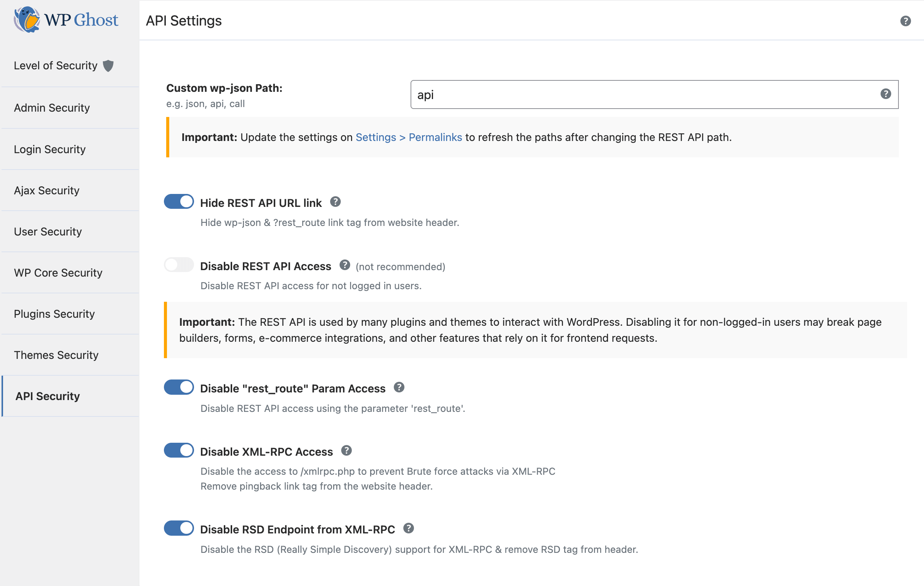Enable Disable REST API Access toggle
The image size is (924, 586).
click(x=179, y=265)
